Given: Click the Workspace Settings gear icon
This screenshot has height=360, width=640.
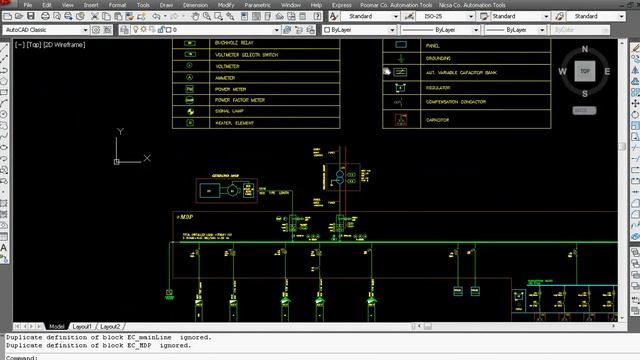Looking at the screenshot, I should pos(96,30).
